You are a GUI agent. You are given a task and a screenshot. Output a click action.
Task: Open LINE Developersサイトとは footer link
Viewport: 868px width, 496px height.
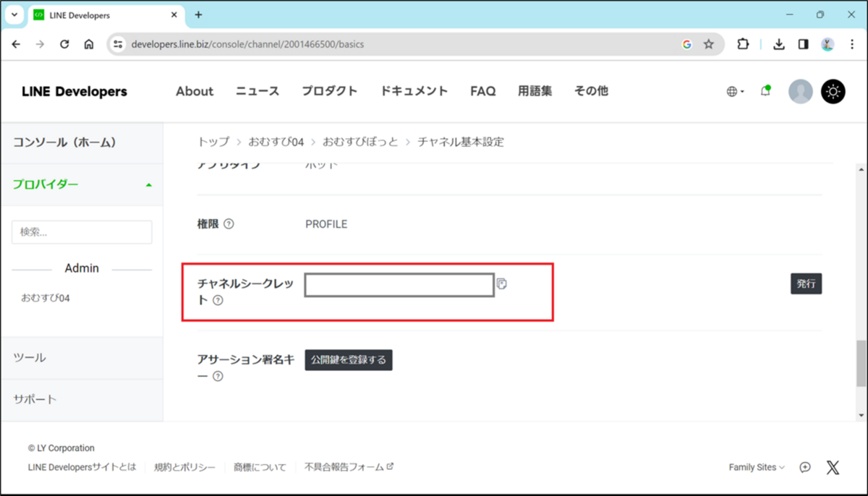point(82,467)
